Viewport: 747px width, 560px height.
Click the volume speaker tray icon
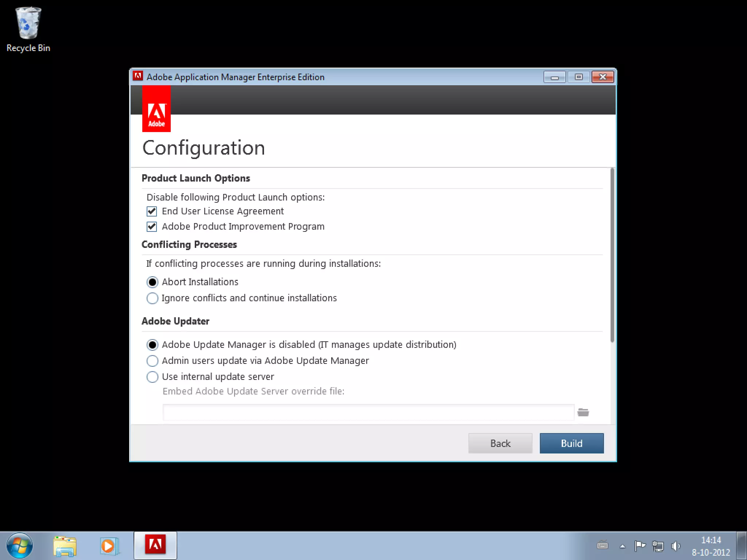pos(676,546)
